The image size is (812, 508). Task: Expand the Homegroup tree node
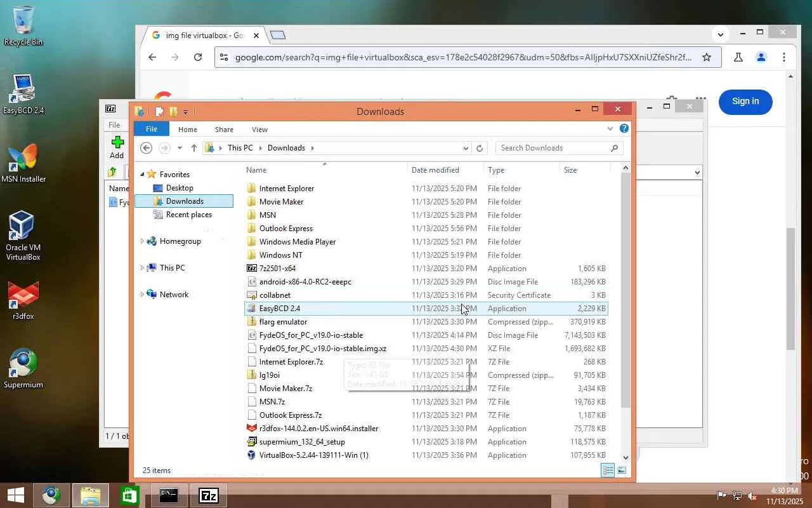[x=142, y=241]
